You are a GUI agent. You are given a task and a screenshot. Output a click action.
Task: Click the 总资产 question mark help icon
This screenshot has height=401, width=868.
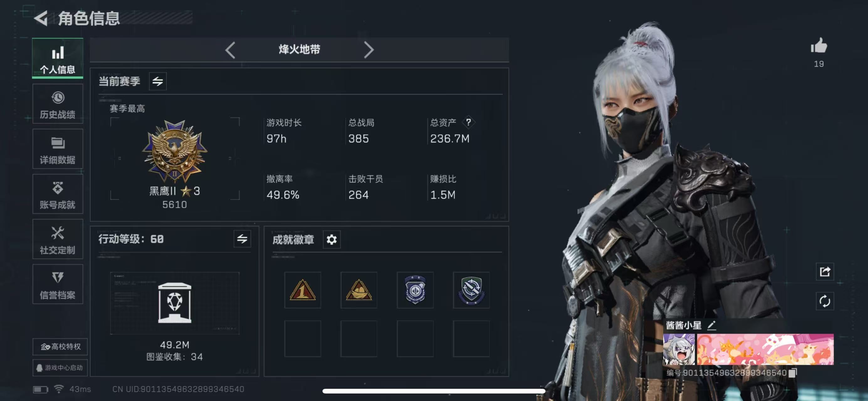pyautogui.click(x=468, y=122)
